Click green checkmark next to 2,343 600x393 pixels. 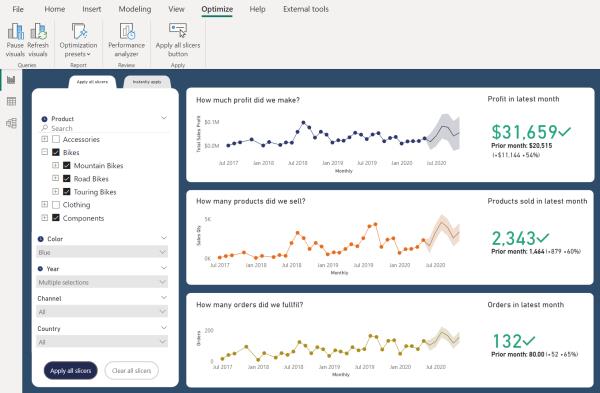pyautogui.click(x=543, y=238)
